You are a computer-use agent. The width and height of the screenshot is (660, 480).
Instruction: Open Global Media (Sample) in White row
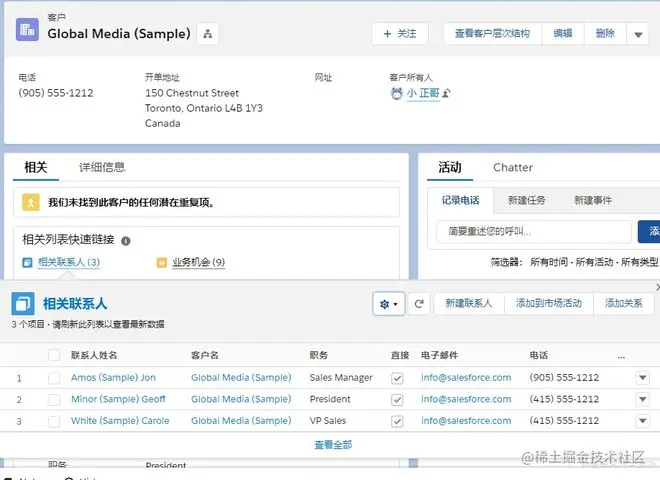(x=241, y=421)
